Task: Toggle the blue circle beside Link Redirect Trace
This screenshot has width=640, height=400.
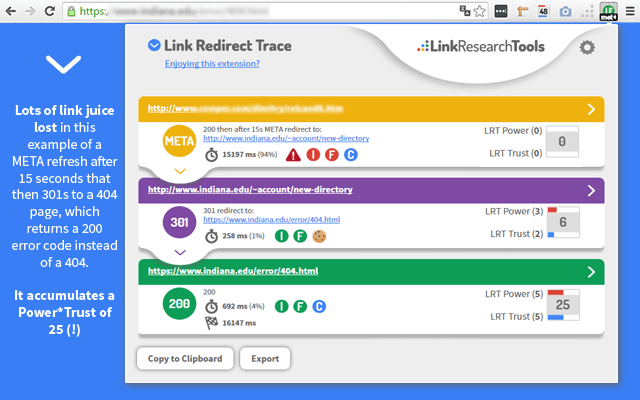Action: [154, 45]
